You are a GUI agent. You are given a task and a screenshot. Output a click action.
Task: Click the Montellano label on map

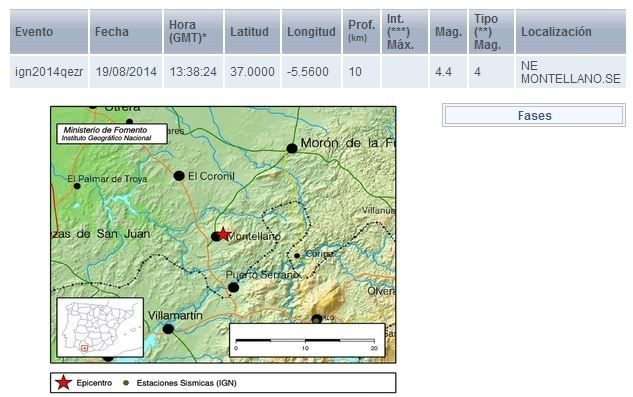pyautogui.click(x=254, y=236)
